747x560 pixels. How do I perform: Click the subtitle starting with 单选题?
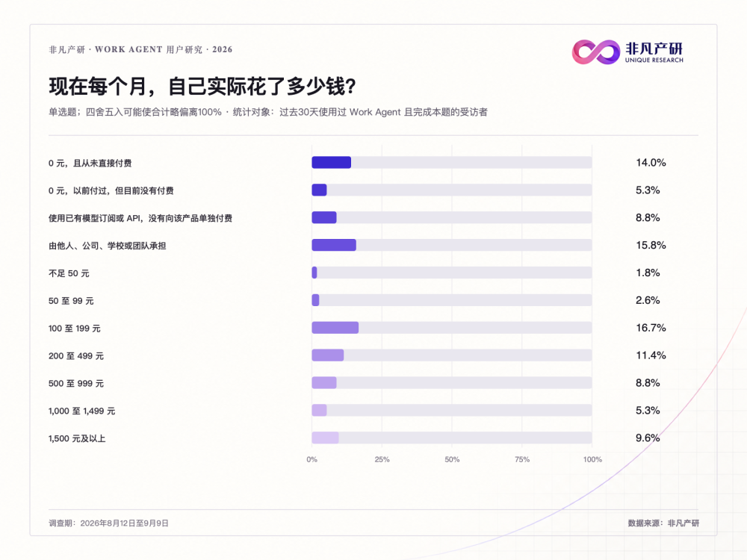[267, 113]
